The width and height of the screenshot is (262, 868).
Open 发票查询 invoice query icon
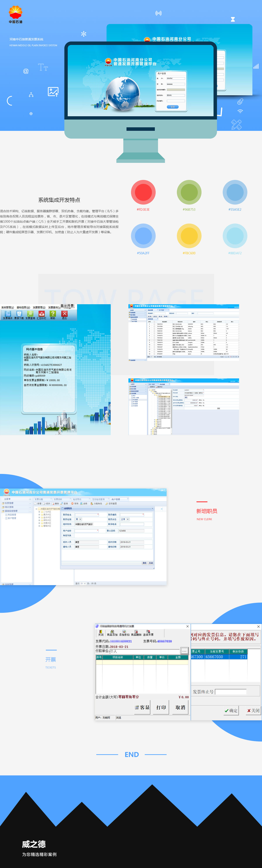(x=30, y=315)
